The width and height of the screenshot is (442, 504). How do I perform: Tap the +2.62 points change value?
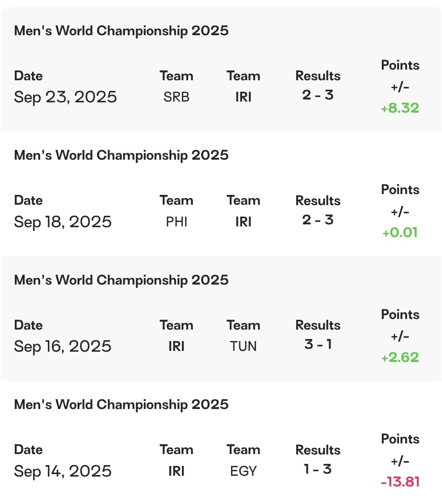pyautogui.click(x=400, y=357)
